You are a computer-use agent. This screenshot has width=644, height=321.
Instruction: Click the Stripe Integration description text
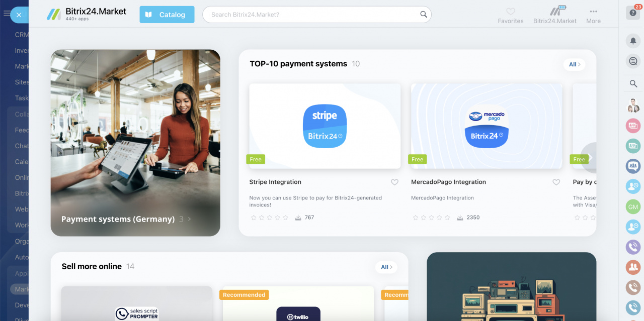[315, 201]
